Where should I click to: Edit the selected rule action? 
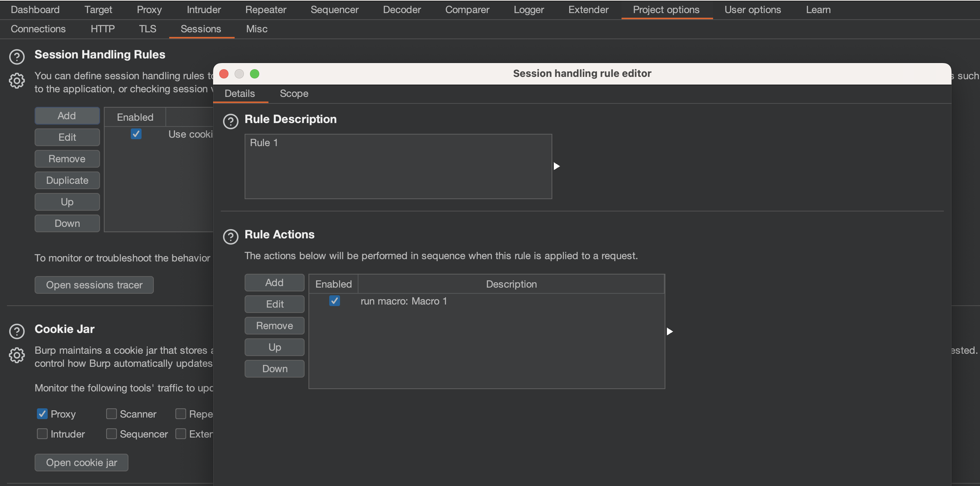(275, 304)
